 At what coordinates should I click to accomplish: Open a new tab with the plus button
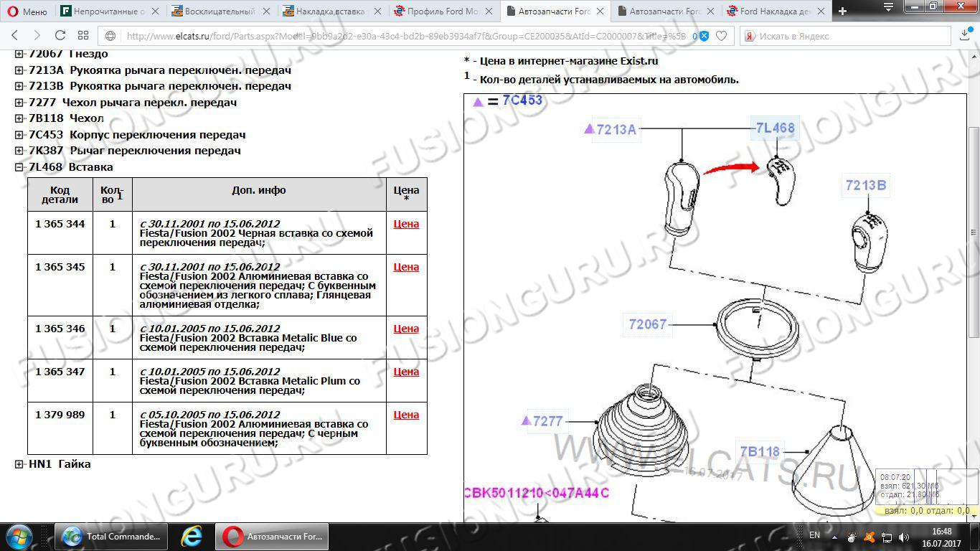click(842, 11)
